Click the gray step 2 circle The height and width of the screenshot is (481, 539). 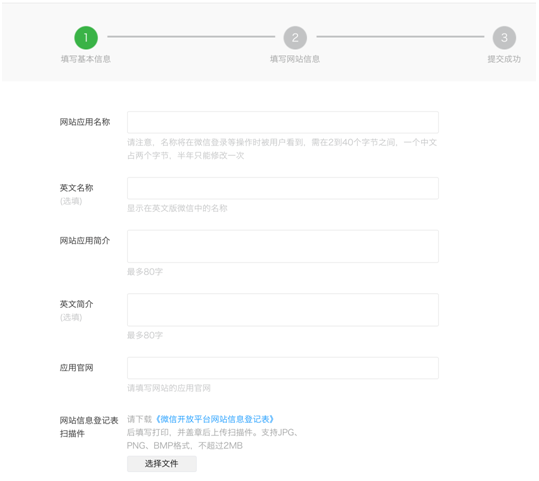tap(295, 37)
